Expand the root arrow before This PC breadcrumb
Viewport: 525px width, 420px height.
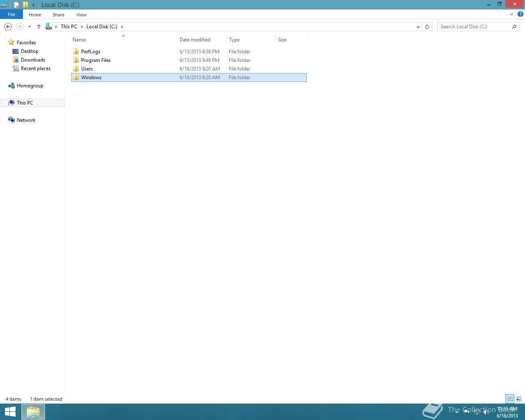[x=56, y=27]
